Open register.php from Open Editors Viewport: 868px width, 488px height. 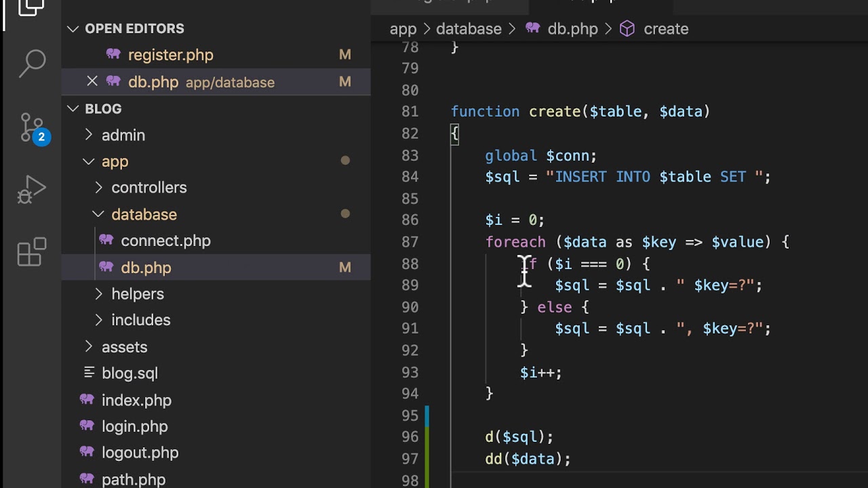click(170, 55)
